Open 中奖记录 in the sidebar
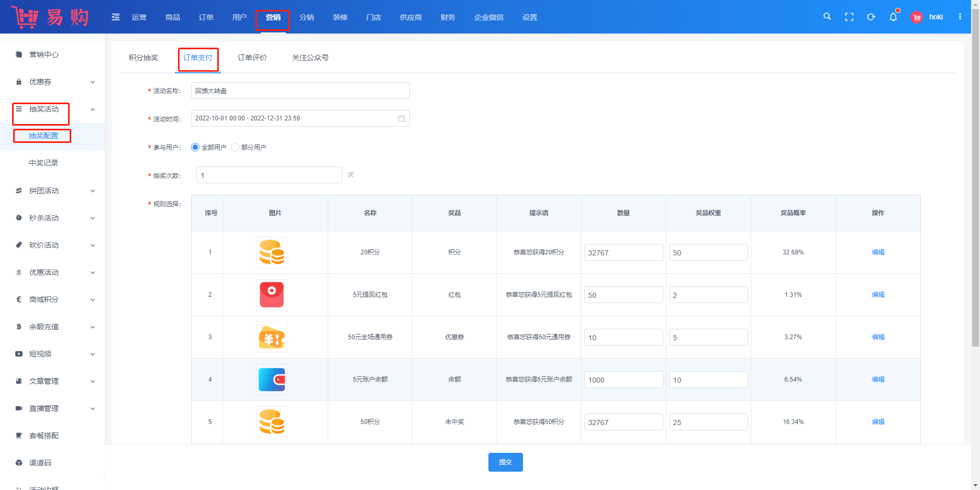The height and width of the screenshot is (490, 980). pyautogui.click(x=43, y=163)
